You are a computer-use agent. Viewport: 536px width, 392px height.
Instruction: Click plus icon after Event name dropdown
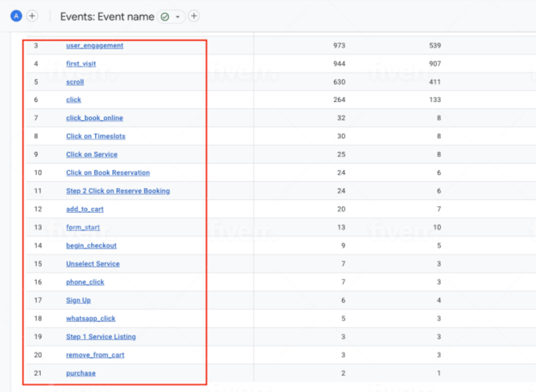pyautogui.click(x=194, y=16)
